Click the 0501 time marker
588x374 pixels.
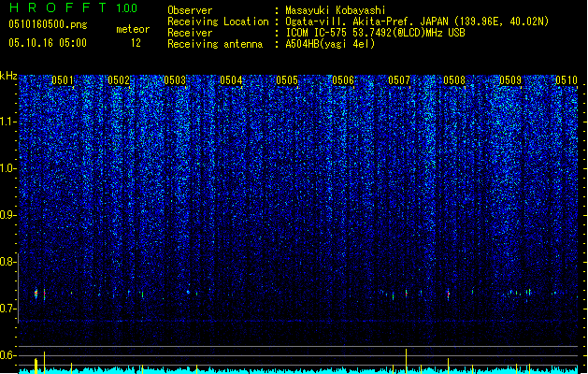(63, 80)
